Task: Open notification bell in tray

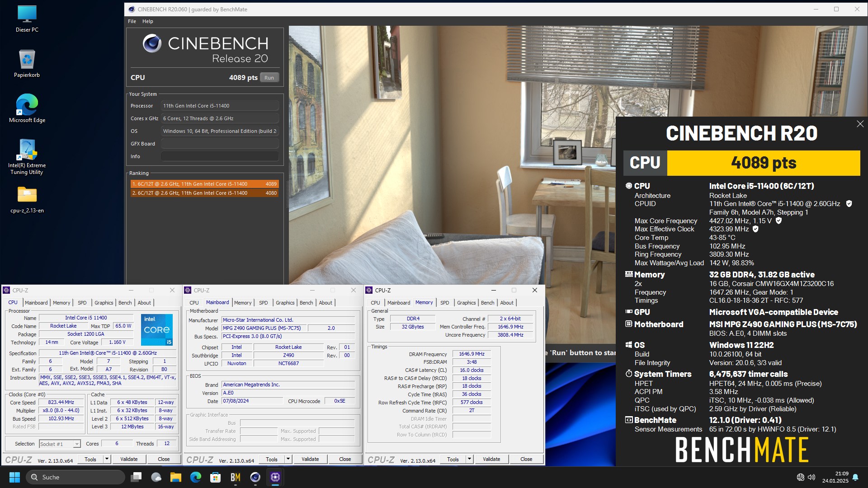Action: coord(855,477)
